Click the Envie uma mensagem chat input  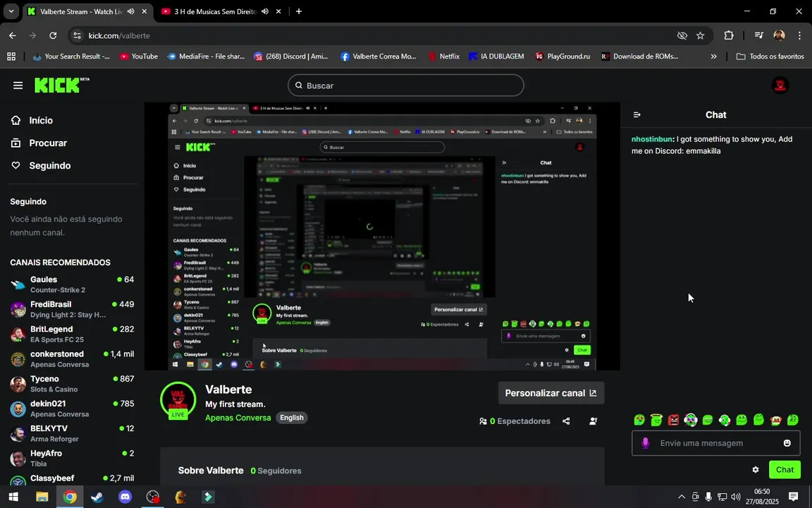[x=715, y=443]
